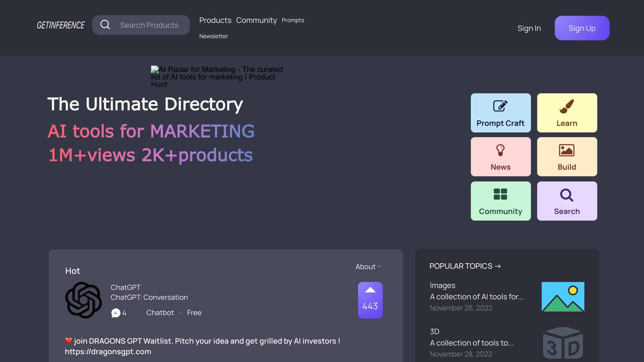Click 'A collection of AI tools for...' text
Screen dimensions: 644x362
pyautogui.click(x=477, y=297)
